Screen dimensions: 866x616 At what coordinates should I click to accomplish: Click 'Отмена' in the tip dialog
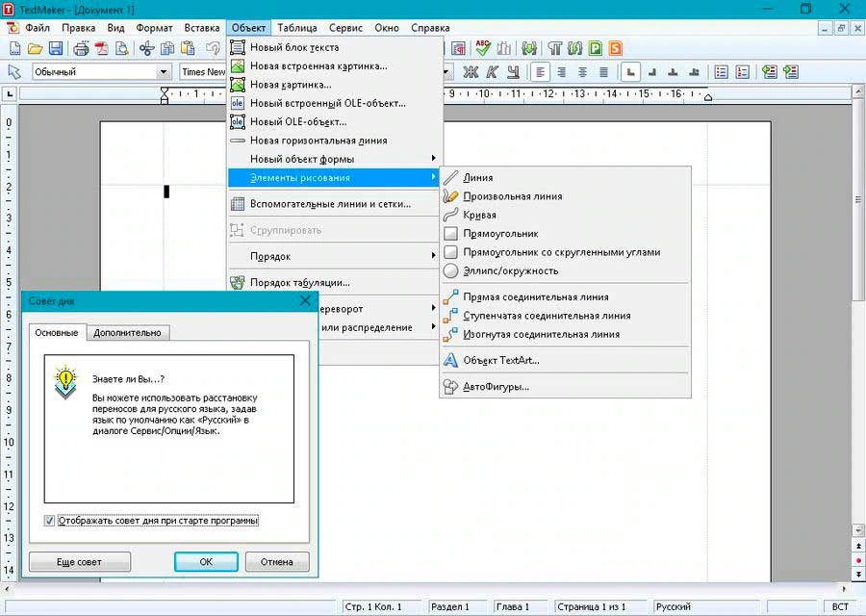coord(277,562)
